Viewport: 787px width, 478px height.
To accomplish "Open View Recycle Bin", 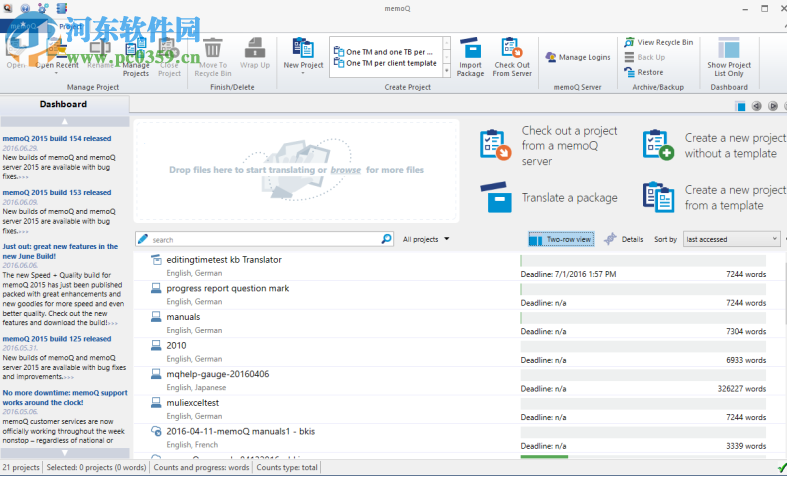I will pyautogui.click(x=659, y=43).
